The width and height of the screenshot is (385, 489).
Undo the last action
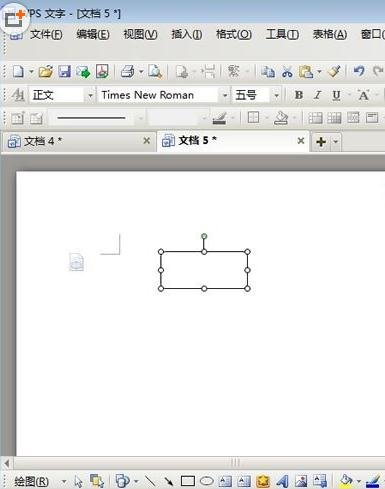(x=359, y=71)
